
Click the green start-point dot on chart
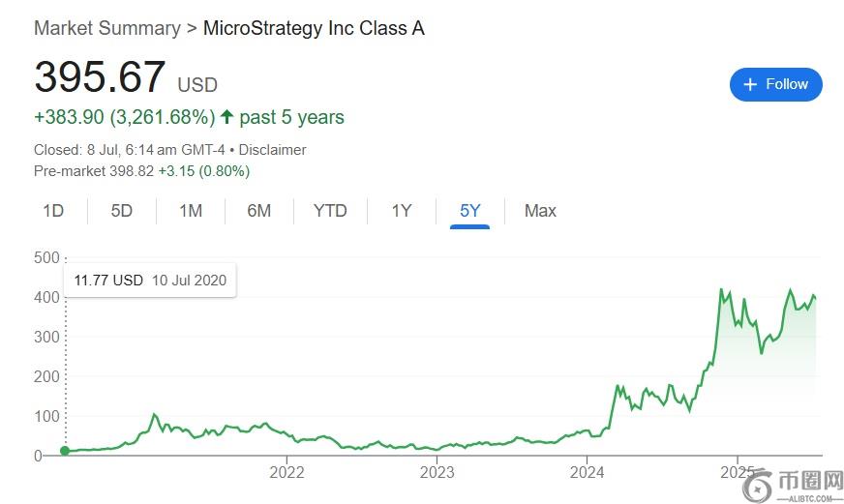[65, 451]
